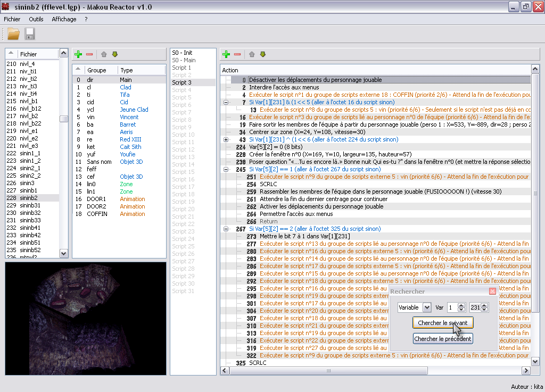Click the Action list horizontal scrollbar thumb

pyautogui.click(x=328, y=371)
